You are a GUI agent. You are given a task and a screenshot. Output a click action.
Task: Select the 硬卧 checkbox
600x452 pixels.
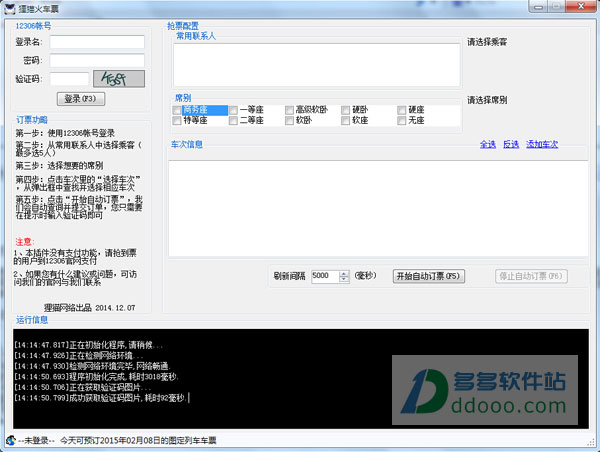[x=346, y=110]
